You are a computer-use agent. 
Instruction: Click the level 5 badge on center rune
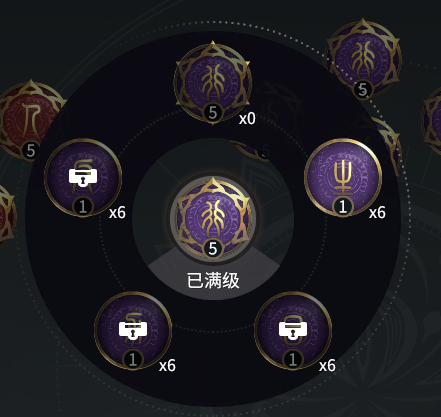(x=213, y=248)
